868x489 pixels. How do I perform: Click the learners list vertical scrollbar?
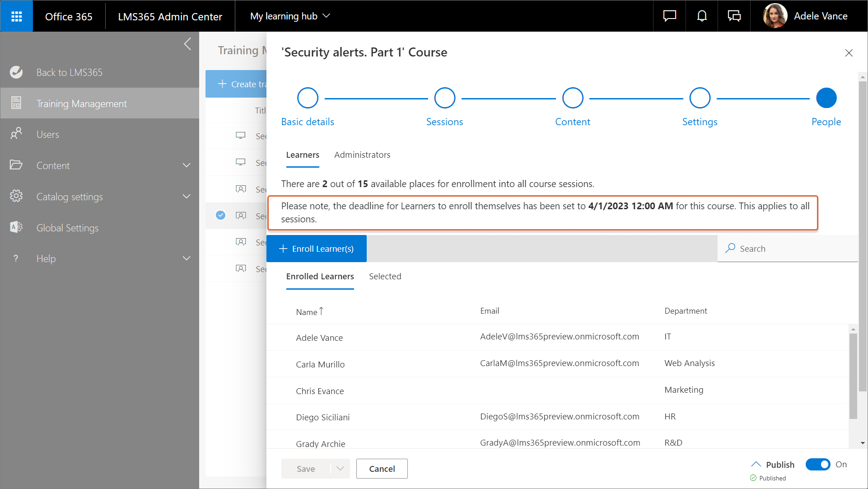[853, 376]
